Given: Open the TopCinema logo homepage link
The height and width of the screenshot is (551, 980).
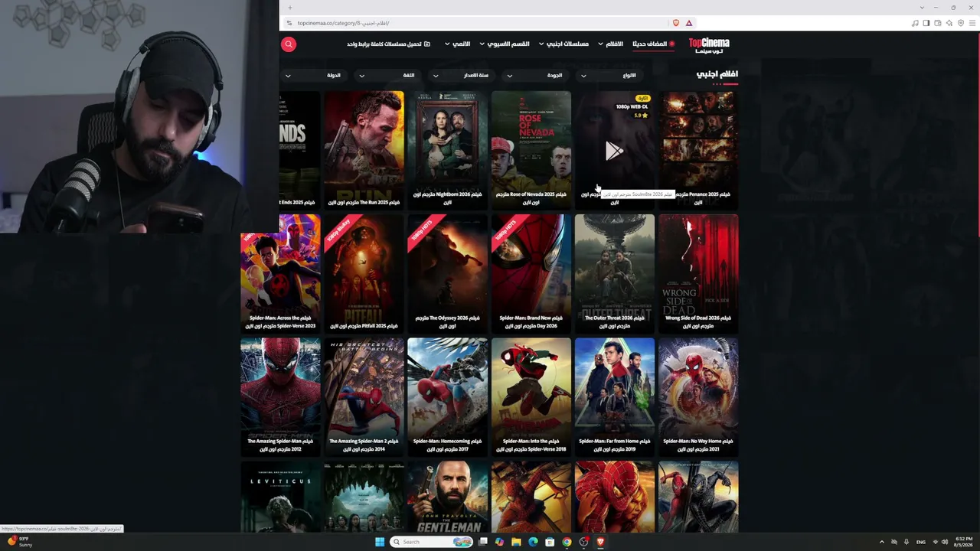Looking at the screenshot, I should 709,45.
